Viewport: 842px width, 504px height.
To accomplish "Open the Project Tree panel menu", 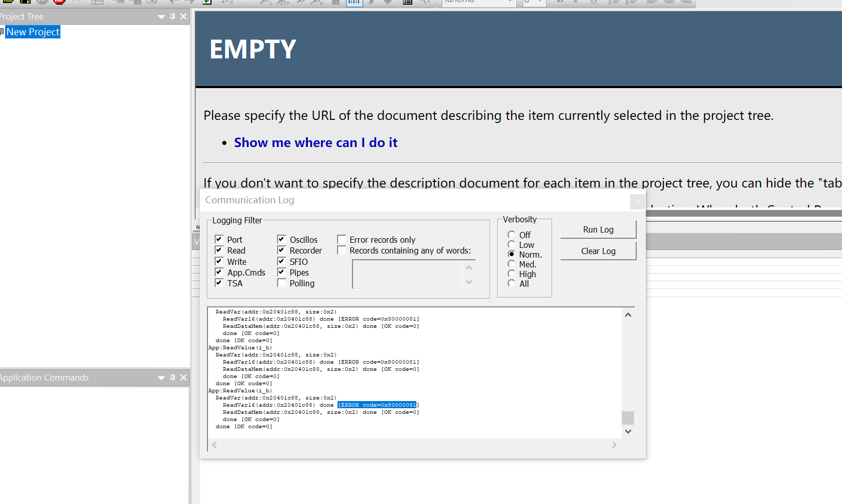I will [161, 16].
